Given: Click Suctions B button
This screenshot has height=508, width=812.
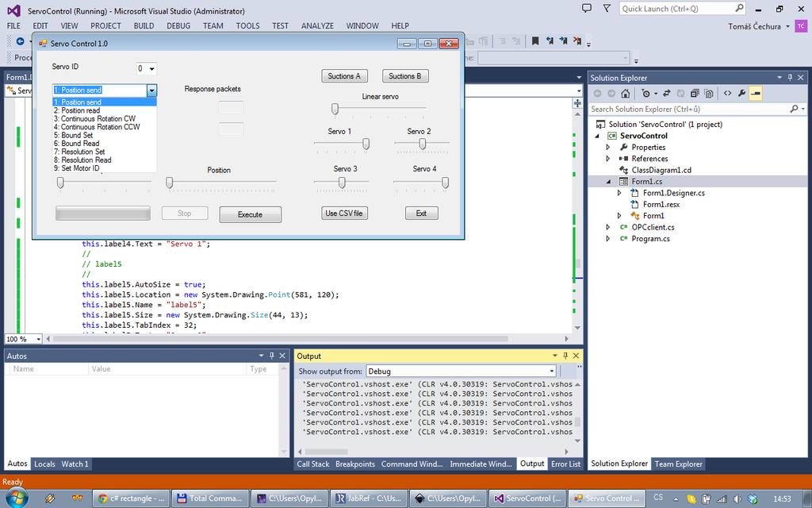Looking at the screenshot, I should tap(405, 76).
